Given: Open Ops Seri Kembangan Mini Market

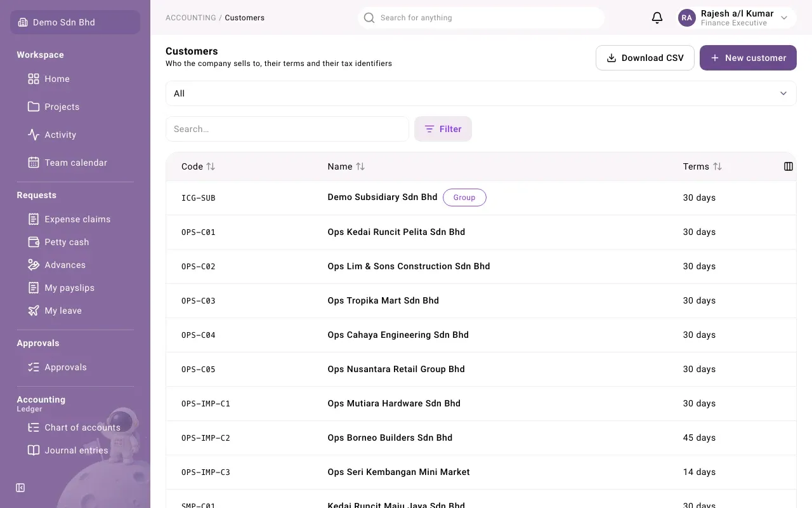Looking at the screenshot, I should tap(398, 472).
